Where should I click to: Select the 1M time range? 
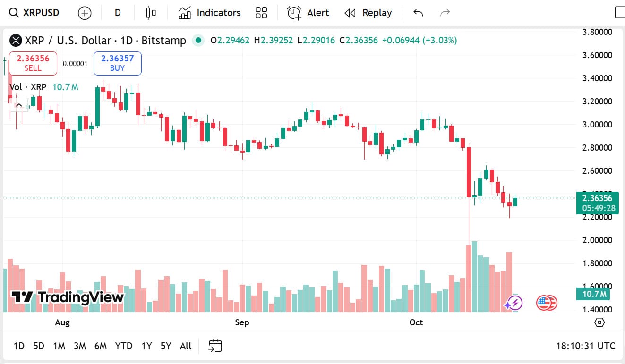pos(59,346)
